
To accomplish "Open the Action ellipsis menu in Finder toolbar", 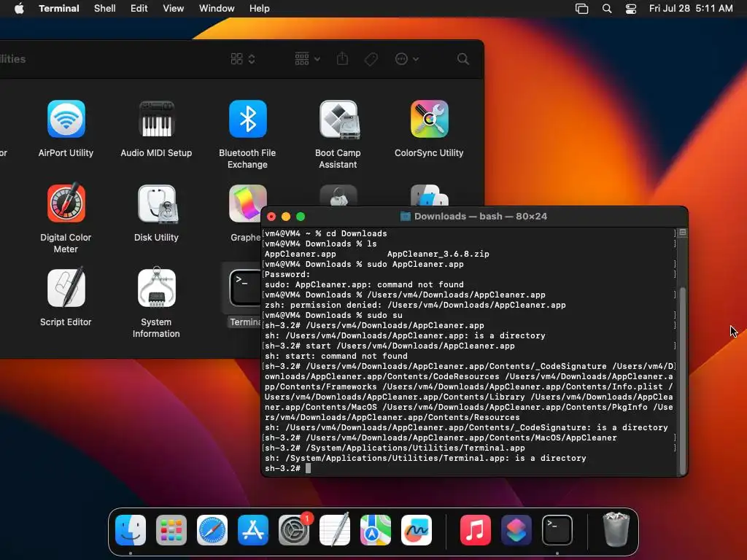I will point(407,59).
